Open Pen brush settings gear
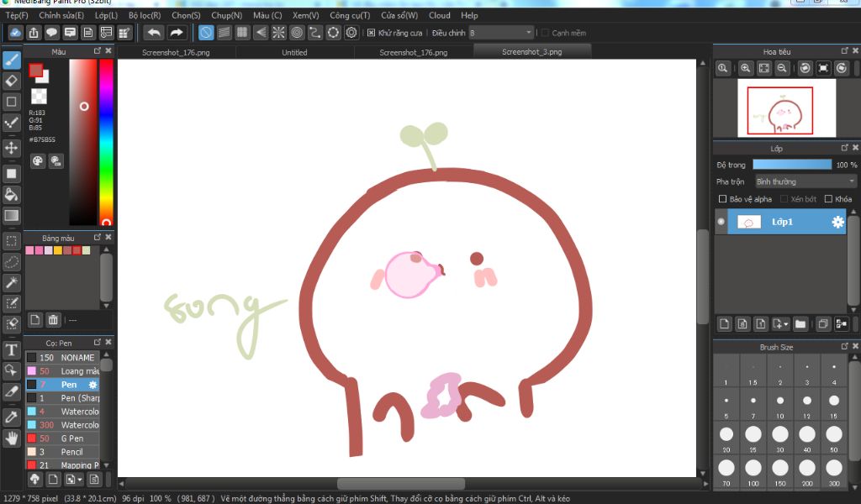The width and height of the screenshot is (861, 504). point(92,385)
